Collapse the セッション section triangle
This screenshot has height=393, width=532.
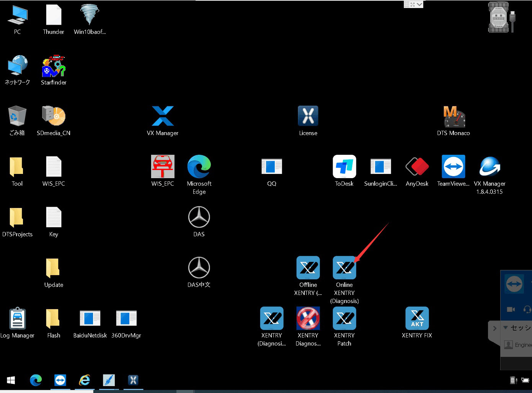pos(506,327)
